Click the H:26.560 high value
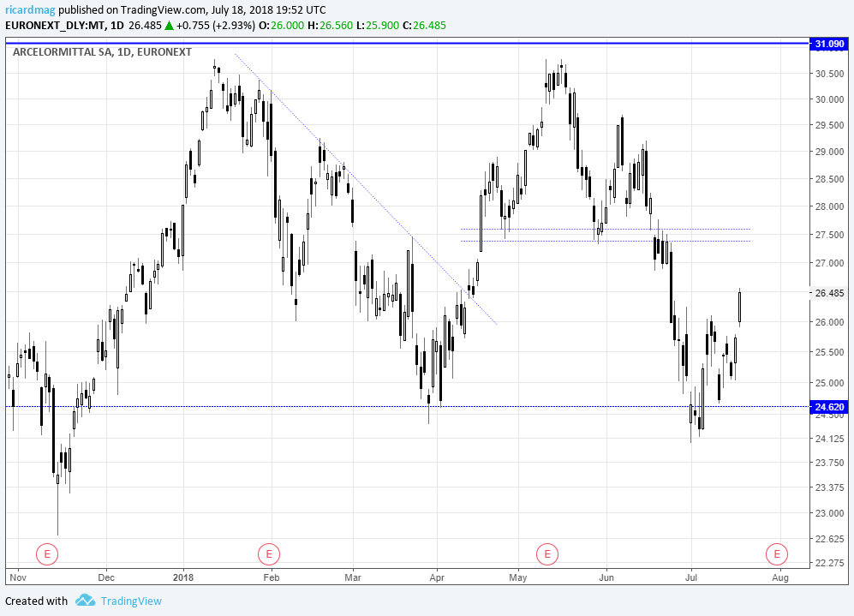The height and width of the screenshot is (616, 854). click(330, 25)
